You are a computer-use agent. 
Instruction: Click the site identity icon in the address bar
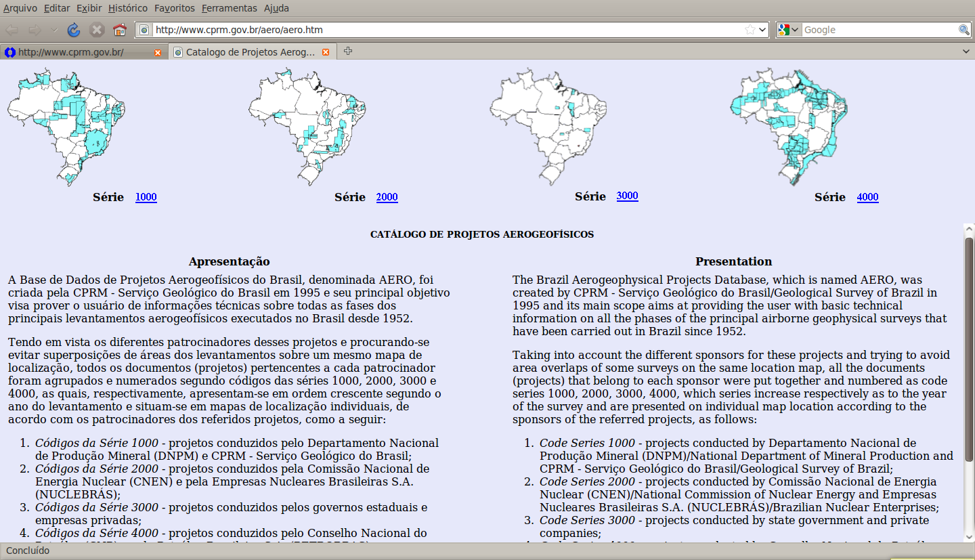pyautogui.click(x=144, y=30)
